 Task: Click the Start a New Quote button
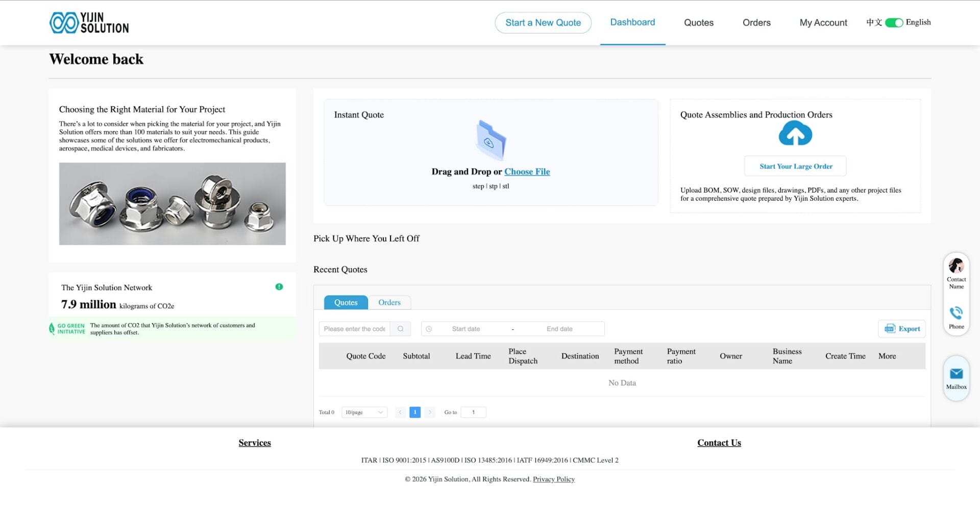point(543,22)
